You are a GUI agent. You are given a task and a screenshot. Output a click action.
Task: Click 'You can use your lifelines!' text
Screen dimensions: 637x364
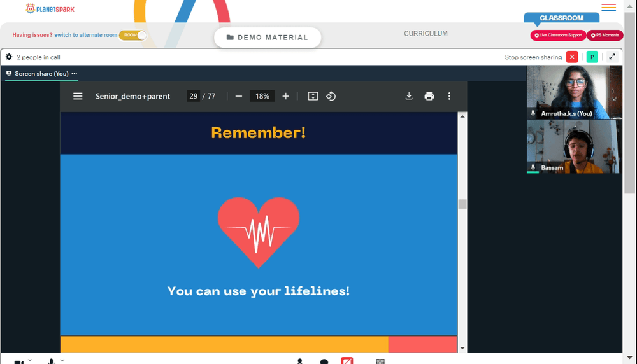tap(259, 291)
